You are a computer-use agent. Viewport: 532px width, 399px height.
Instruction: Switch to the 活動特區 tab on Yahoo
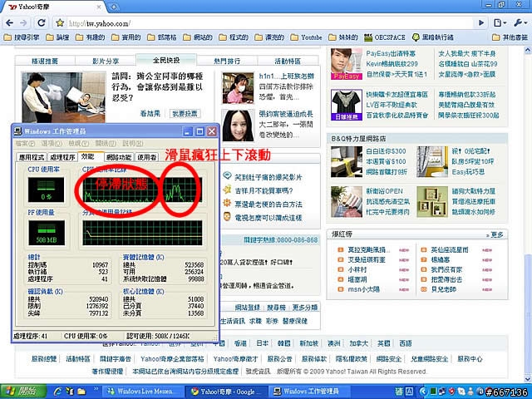coord(288,61)
